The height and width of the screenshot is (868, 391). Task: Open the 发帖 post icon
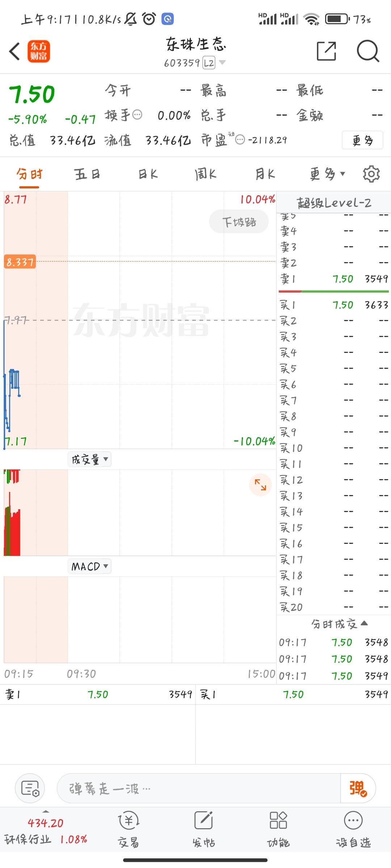click(x=203, y=830)
